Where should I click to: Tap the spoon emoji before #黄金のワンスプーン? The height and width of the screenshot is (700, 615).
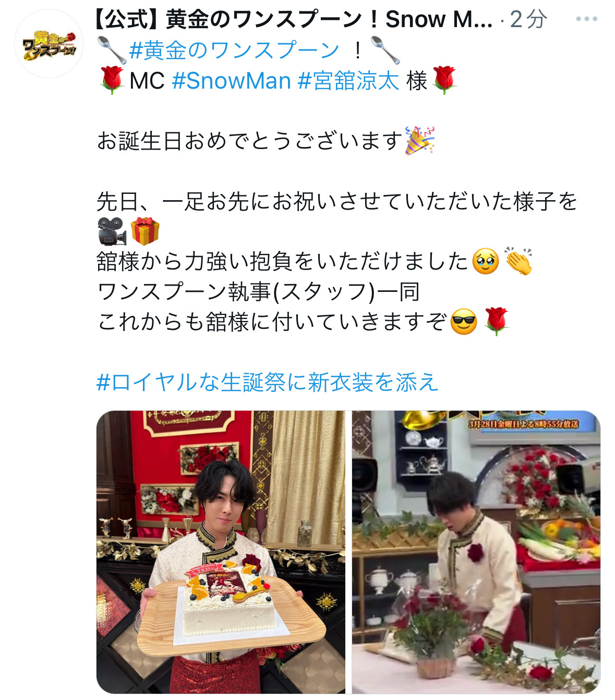click(112, 51)
